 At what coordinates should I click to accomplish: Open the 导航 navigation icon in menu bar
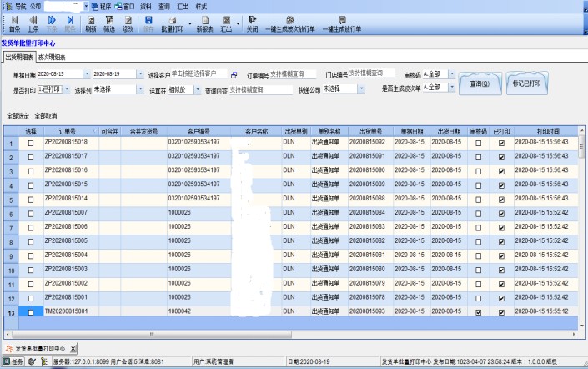[x=9, y=7]
